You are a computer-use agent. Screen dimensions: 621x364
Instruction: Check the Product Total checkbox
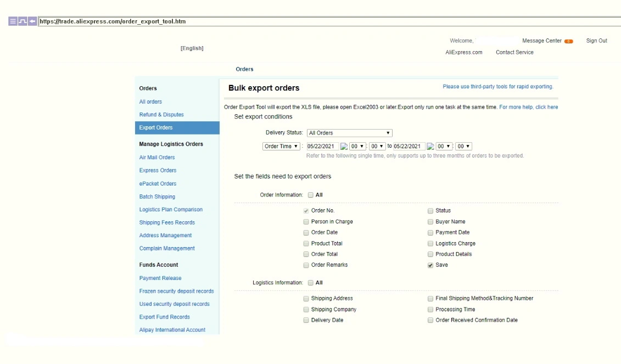(306, 244)
